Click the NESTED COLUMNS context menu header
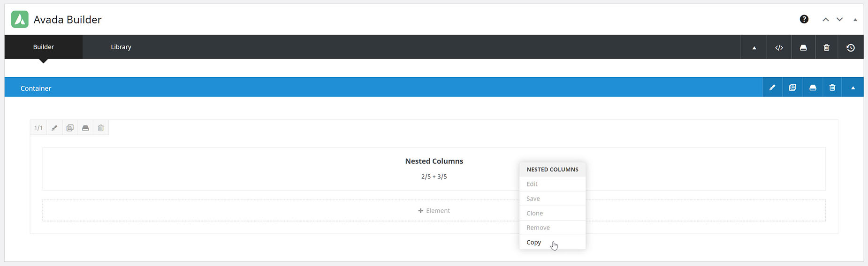 pyautogui.click(x=552, y=170)
